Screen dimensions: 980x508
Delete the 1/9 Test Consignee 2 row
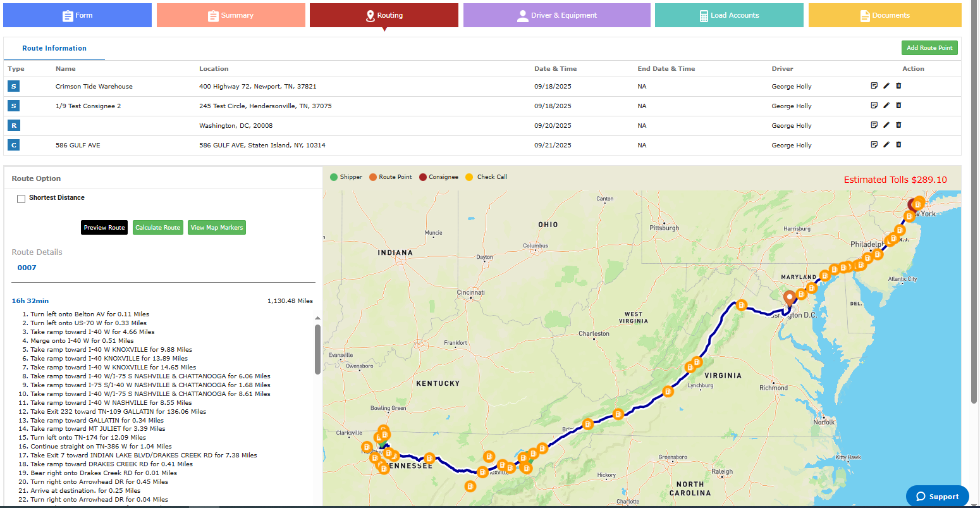[898, 106]
